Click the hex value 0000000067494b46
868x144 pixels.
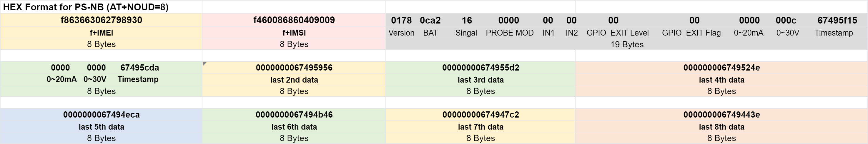click(x=294, y=115)
